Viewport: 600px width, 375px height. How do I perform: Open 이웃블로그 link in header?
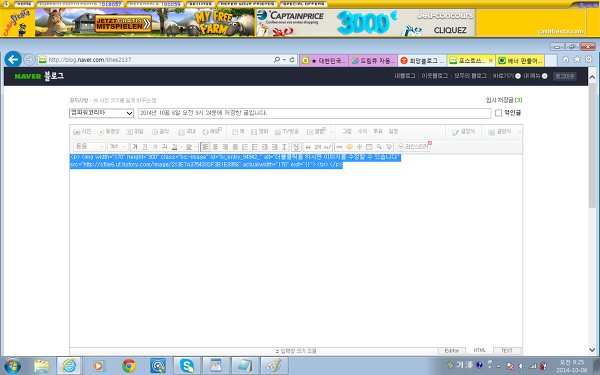tap(434, 76)
